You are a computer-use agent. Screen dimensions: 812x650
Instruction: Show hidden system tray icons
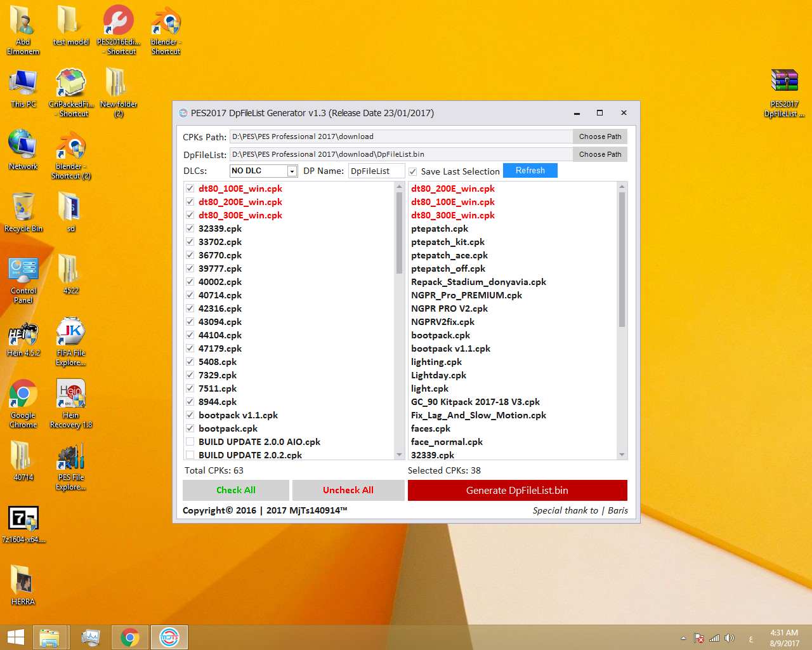[x=683, y=638]
